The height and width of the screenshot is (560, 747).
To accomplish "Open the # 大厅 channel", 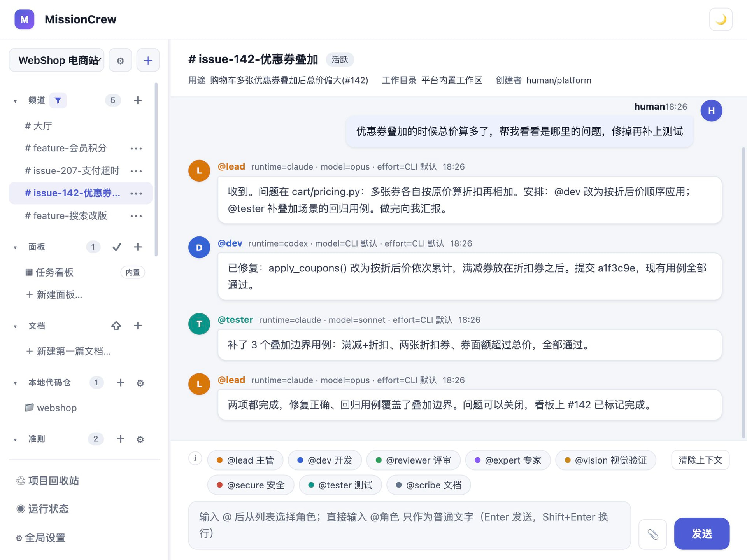I will (81, 126).
